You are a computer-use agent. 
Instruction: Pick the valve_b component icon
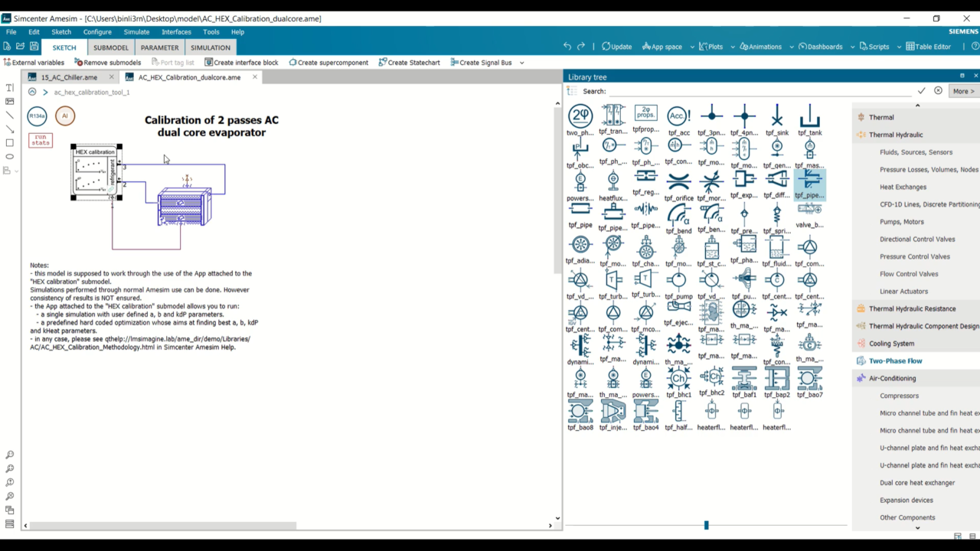click(x=810, y=209)
